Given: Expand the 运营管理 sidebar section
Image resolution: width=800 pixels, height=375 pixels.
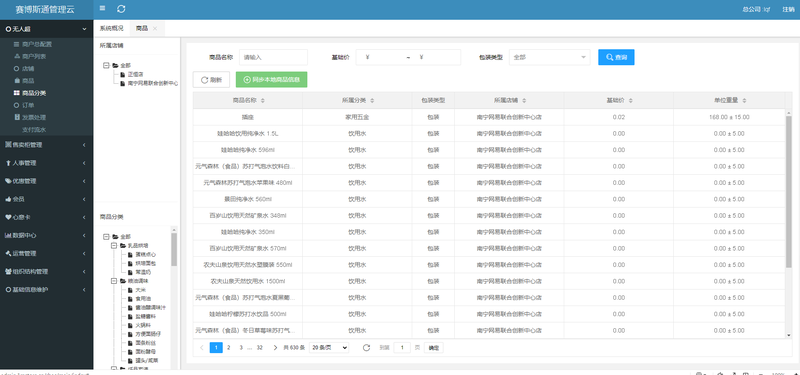Looking at the screenshot, I should coord(46,254).
